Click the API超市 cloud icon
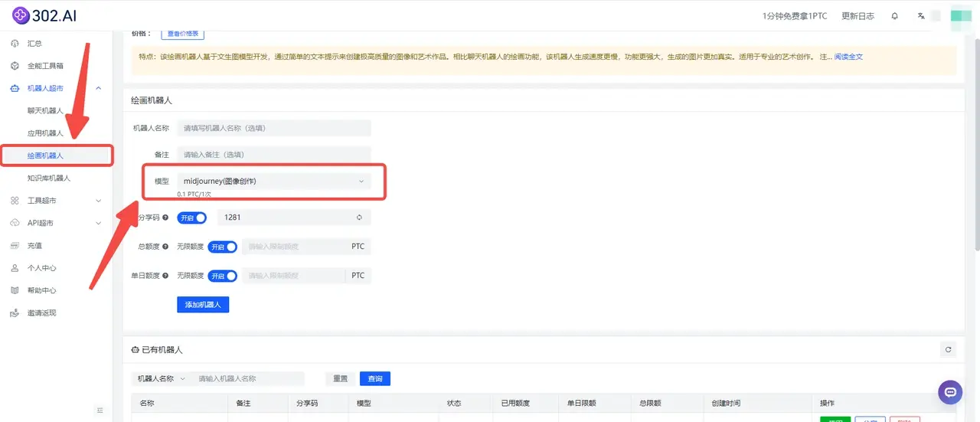Screen dimensions: 980x422 tap(14, 223)
